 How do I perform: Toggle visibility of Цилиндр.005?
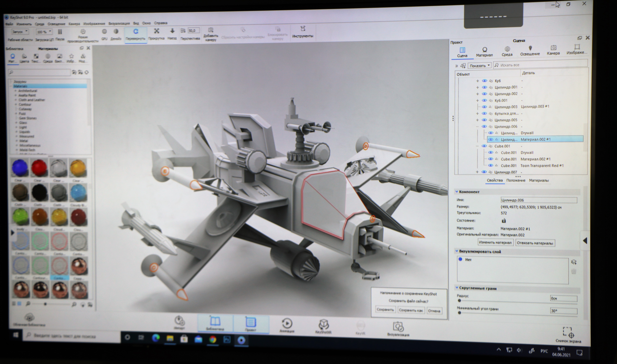pos(484,120)
